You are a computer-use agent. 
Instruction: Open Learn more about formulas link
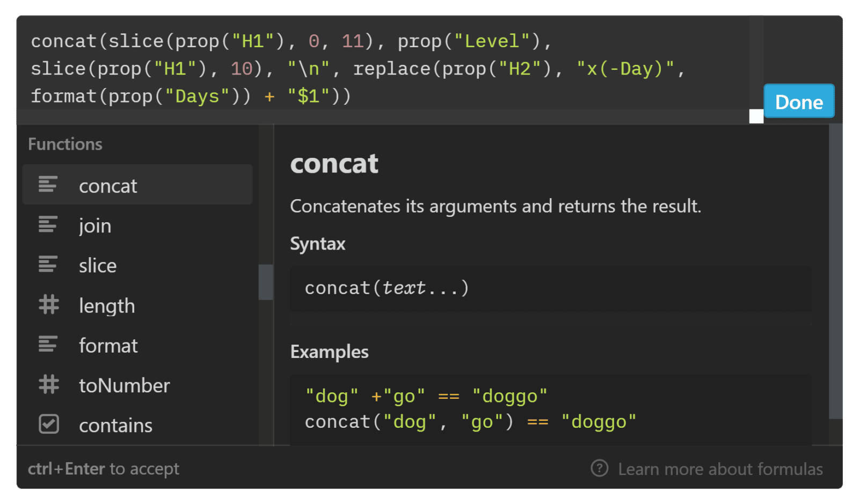pos(720,469)
